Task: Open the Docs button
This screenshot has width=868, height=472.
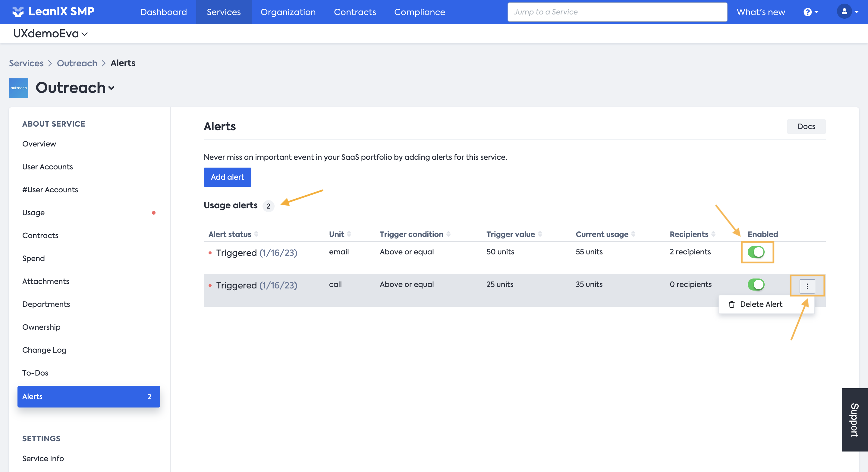Action: click(x=806, y=126)
